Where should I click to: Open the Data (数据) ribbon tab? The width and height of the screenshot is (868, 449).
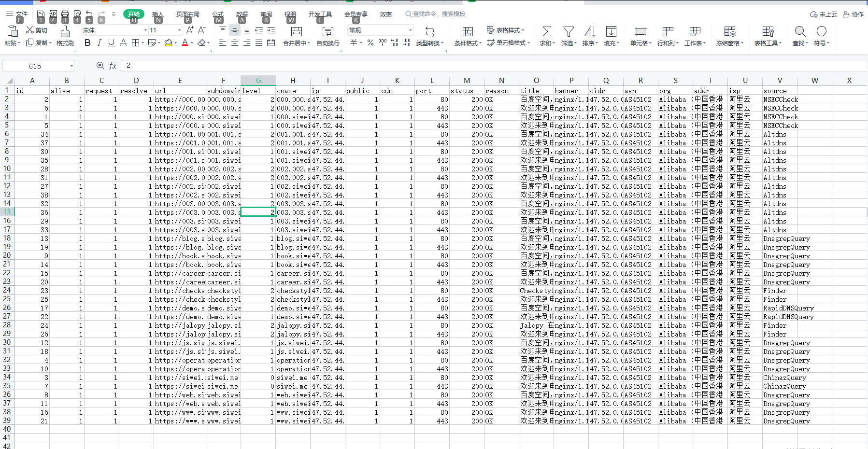tap(242, 14)
